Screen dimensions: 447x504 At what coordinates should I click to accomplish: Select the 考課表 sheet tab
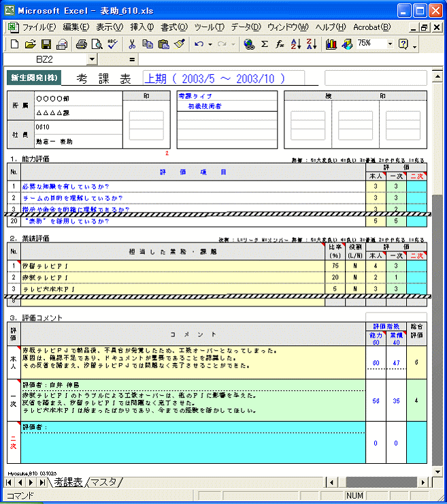68,482
